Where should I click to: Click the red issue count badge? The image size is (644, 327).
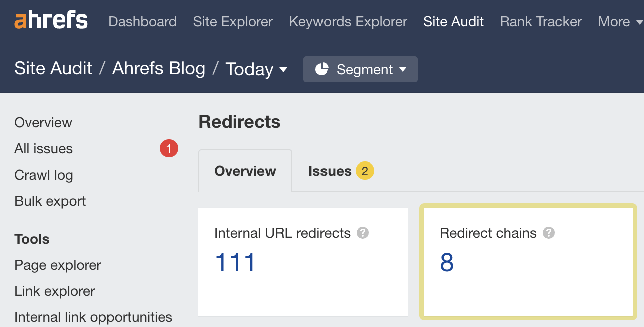click(x=169, y=148)
